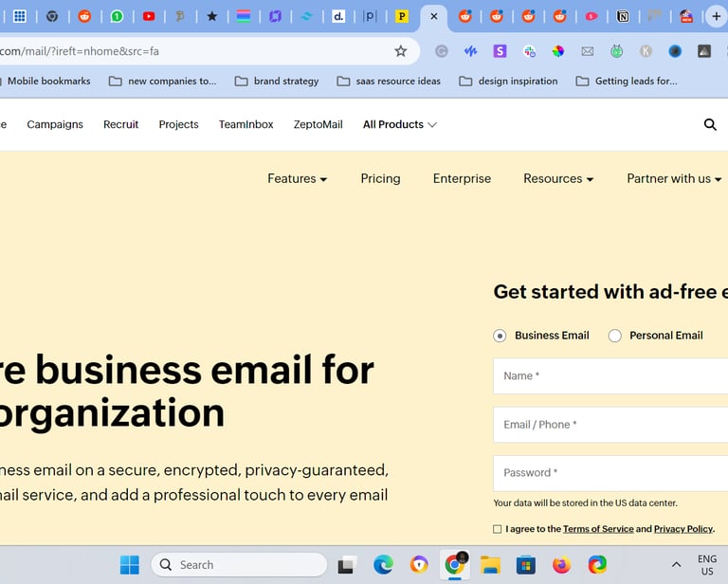Click the gray circular C extension icon
Image resolution: width=728 pixels, height=584 pixels.
pyautogui.click(x=442, y=51)
